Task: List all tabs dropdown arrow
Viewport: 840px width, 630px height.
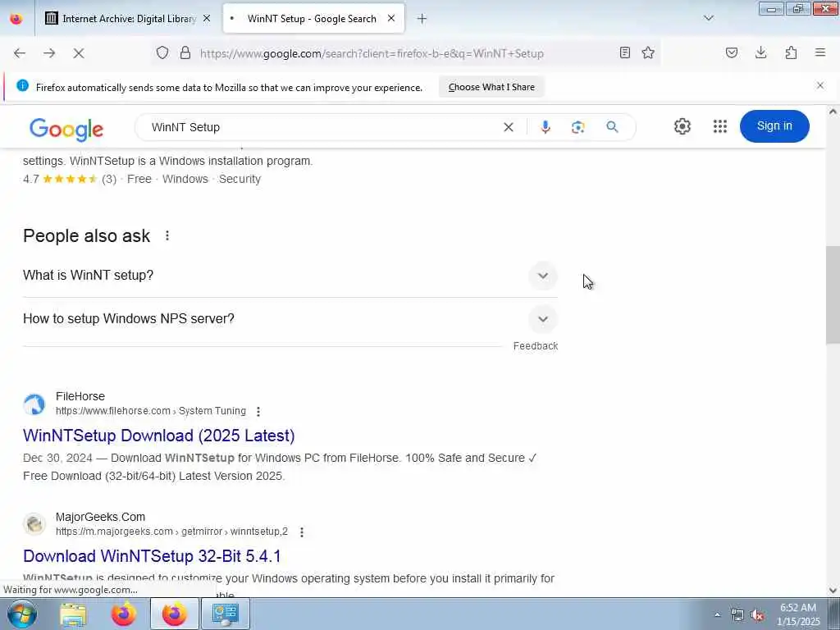Action: tap(709, 18)
